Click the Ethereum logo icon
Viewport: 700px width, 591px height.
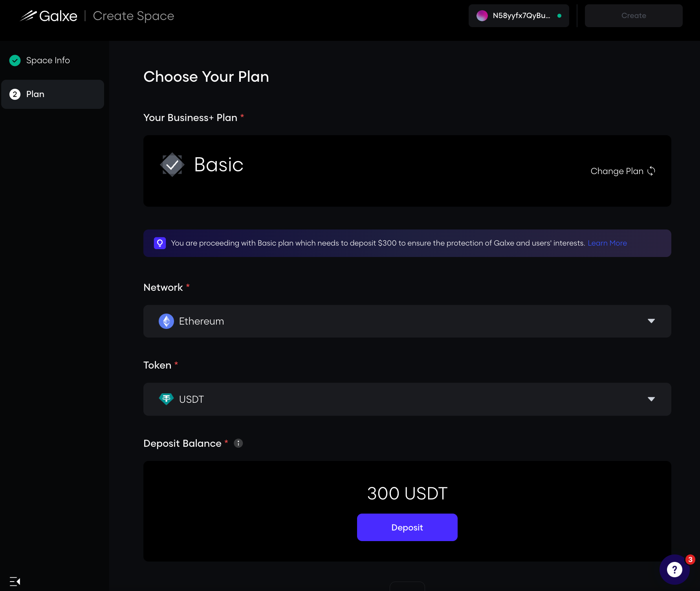[x=166, y=321]
